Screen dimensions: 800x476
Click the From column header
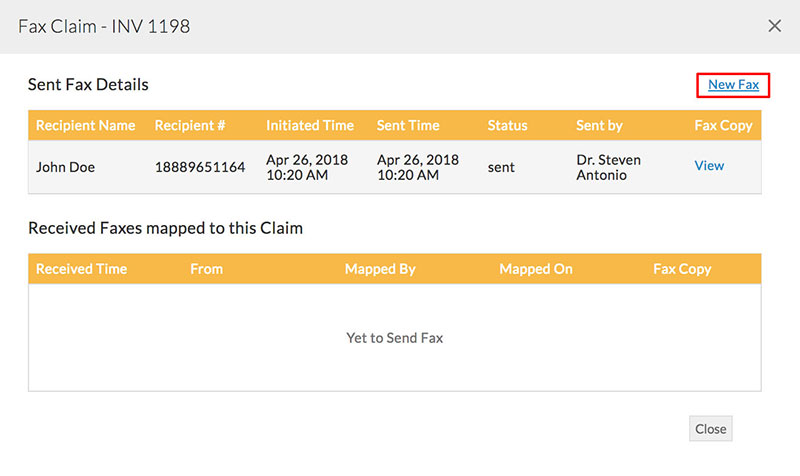(206, 269)
